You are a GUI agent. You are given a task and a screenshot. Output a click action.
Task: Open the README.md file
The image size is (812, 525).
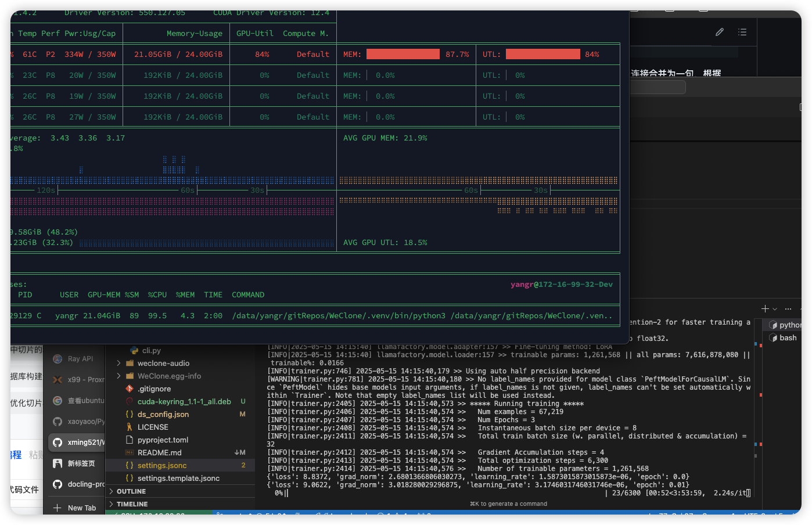[x=159, y=453]
